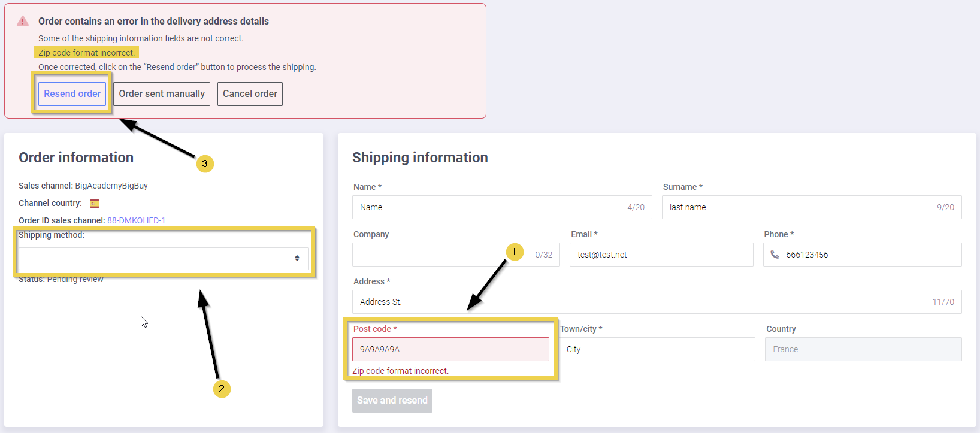The height and width of the screenshot is (433, 980).
Task: Click into the Post code field
Action: pyautogui.click(x=450, y=349)
